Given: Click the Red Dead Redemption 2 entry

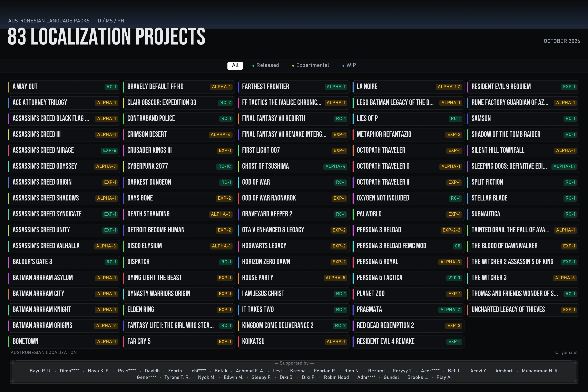Looking at the screenshot, I should pos(409,326).
